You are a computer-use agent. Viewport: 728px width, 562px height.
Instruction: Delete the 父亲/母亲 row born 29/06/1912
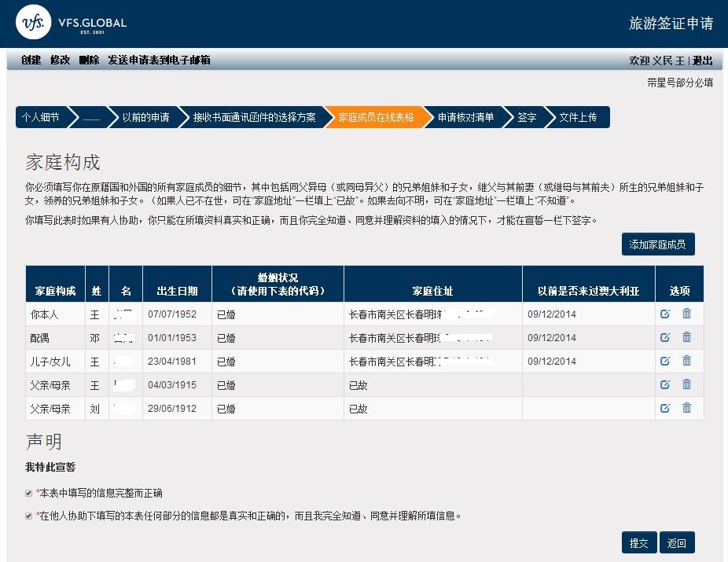coord(686,408)
